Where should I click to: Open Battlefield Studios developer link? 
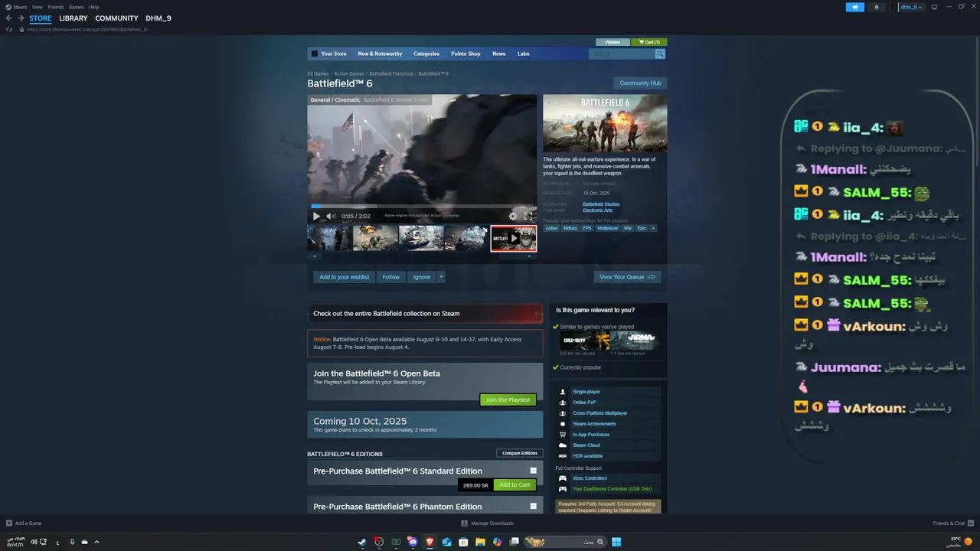point(601,204)
